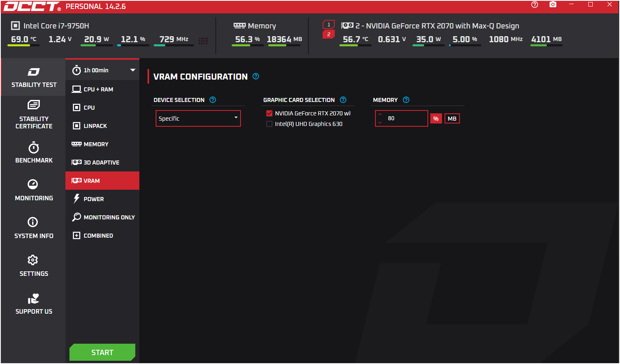Open help for the Memory setting
This screenshot has height=364, width=620.
coord(406,100)
